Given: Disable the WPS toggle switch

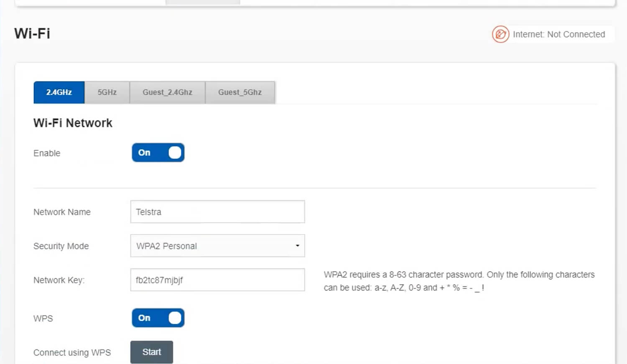Looking at the screenshot, I should click(x=158, y=318).
